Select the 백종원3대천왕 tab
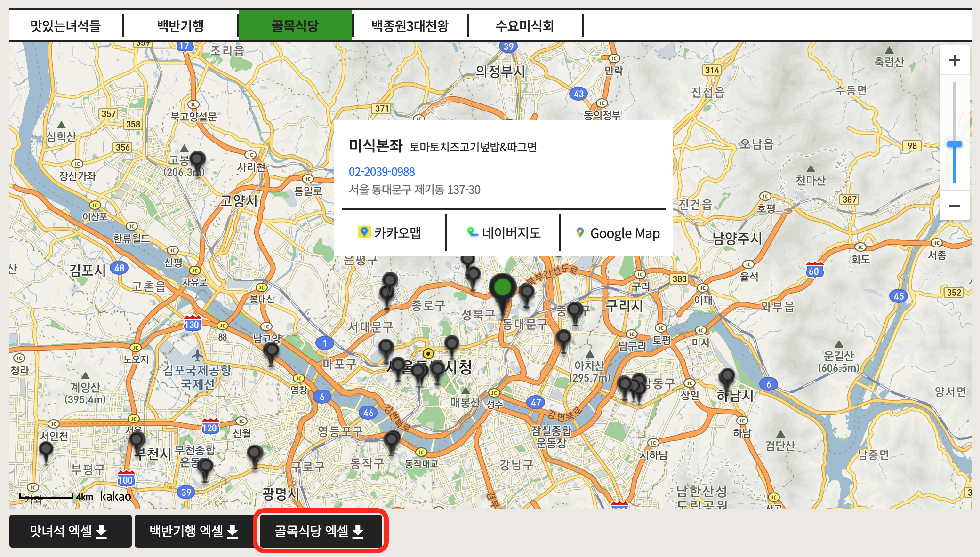The height and width of the screenshot is (557, 980). [410, 25]
